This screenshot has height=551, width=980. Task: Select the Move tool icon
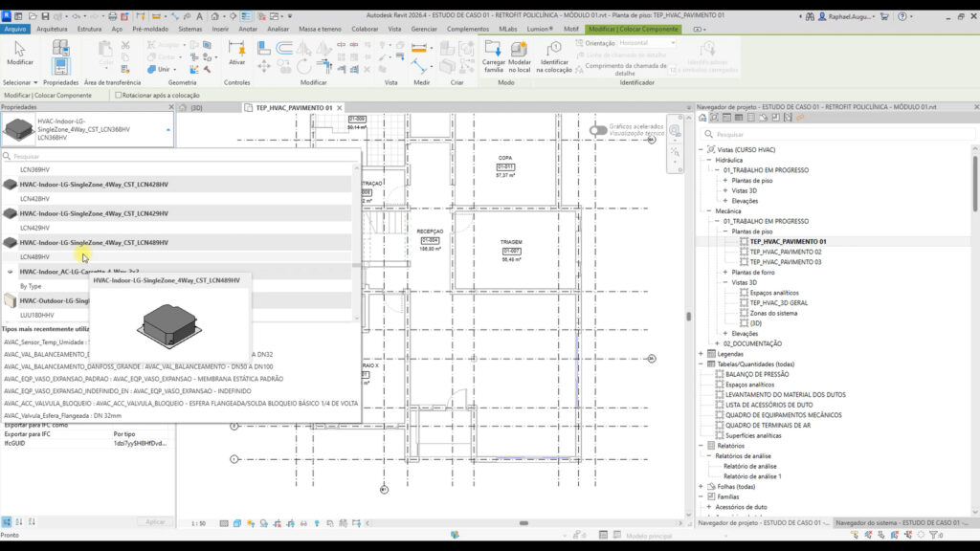[x=264, y=66]
